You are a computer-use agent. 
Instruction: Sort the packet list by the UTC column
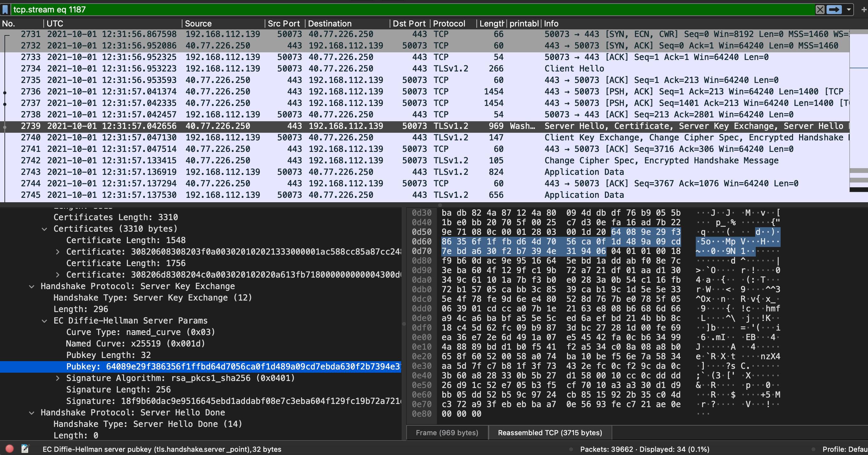[x=113, y=24]
